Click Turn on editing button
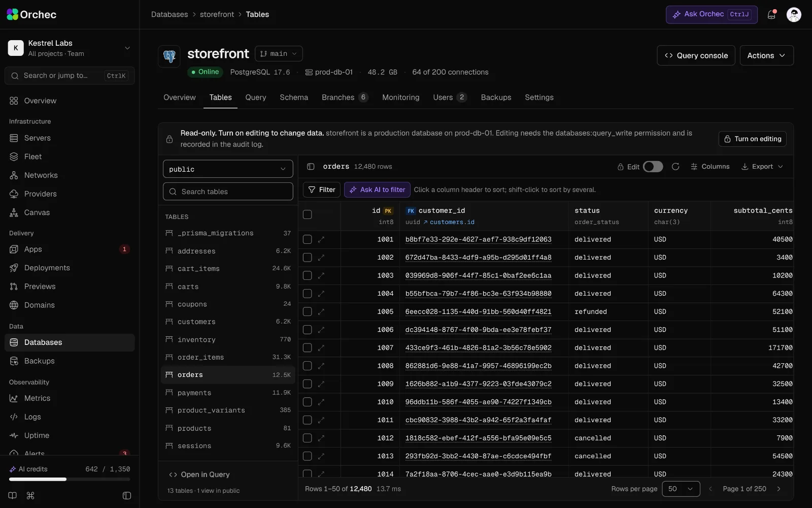Screen dimensions: 812x508 point(753,139)
